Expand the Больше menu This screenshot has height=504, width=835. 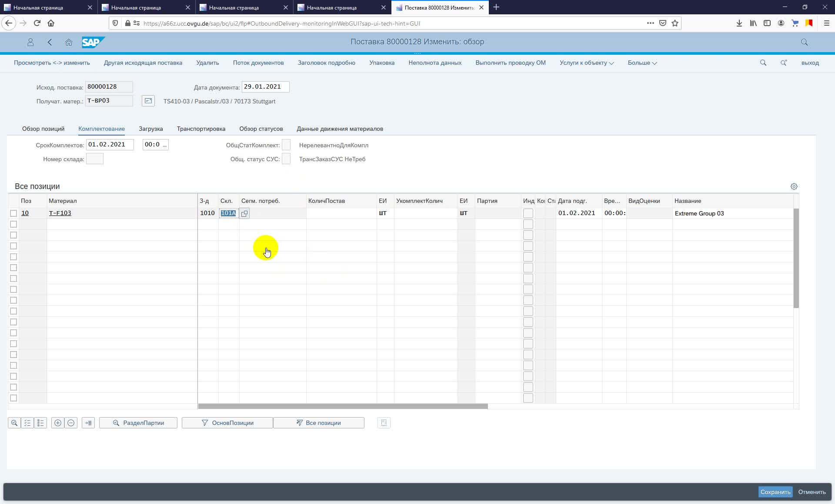pos(642,63)
